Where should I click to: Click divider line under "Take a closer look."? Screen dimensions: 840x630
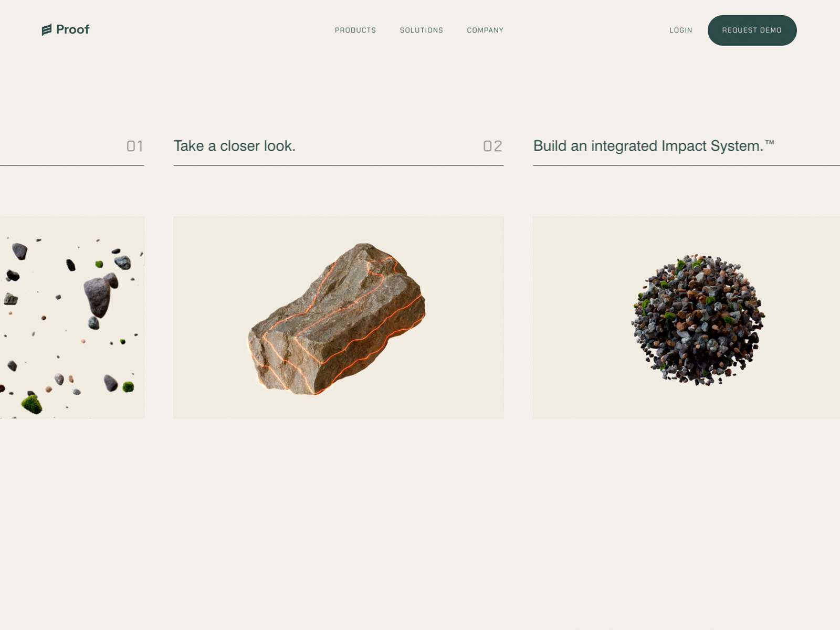[338, 165]
